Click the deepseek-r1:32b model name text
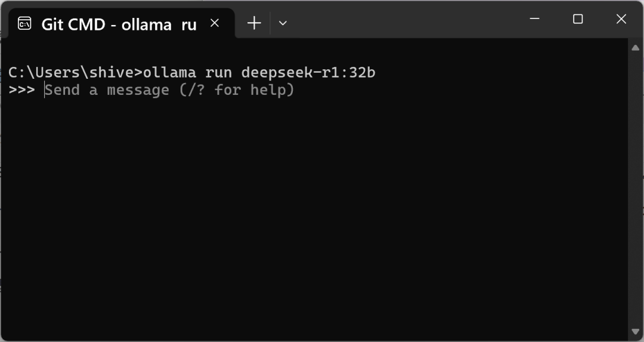Image resolution: width=644 pixels, height=342 pixels. [308, 72]
